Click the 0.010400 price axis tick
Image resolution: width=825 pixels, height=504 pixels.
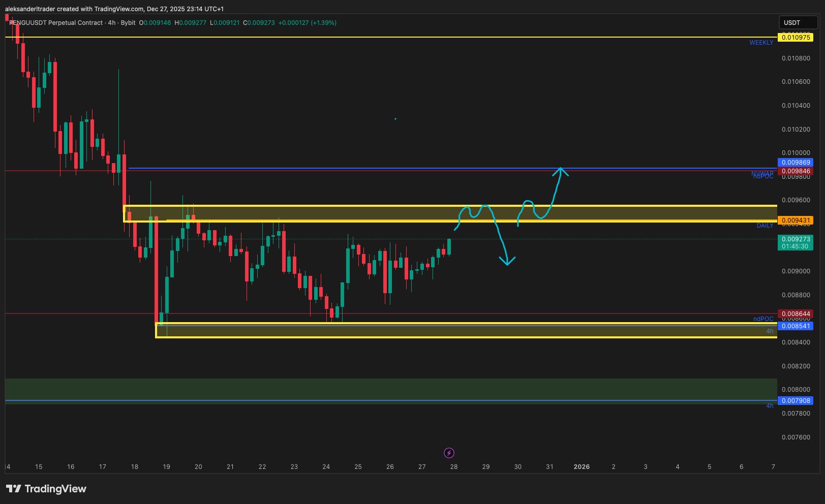click(796, 106)
